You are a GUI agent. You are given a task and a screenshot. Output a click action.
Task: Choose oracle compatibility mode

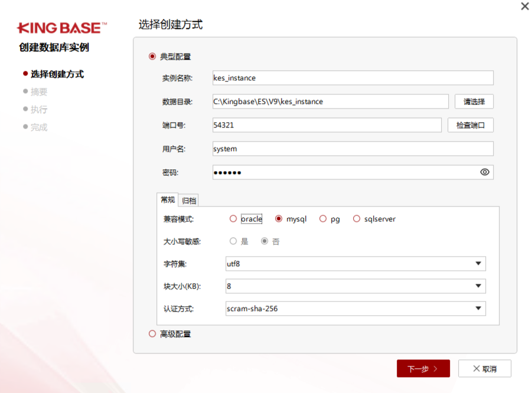coord(233,219)
